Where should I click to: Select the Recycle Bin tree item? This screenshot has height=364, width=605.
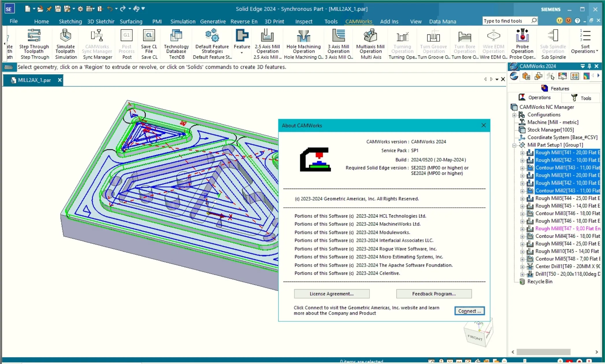pyautogui.click(x=539, y=282)
